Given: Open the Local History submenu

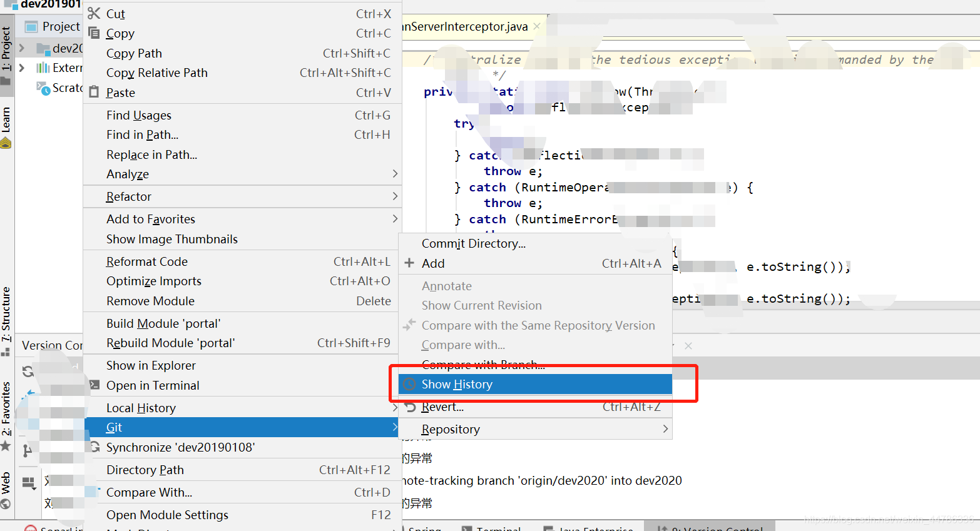Looking at the screenshot, I should coord(242,408).
